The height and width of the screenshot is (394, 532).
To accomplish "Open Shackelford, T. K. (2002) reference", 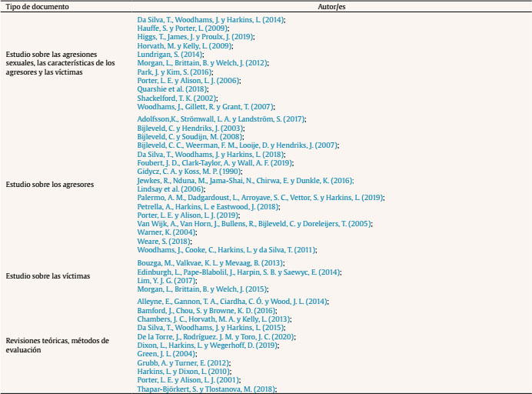I will tap(177, 98).
